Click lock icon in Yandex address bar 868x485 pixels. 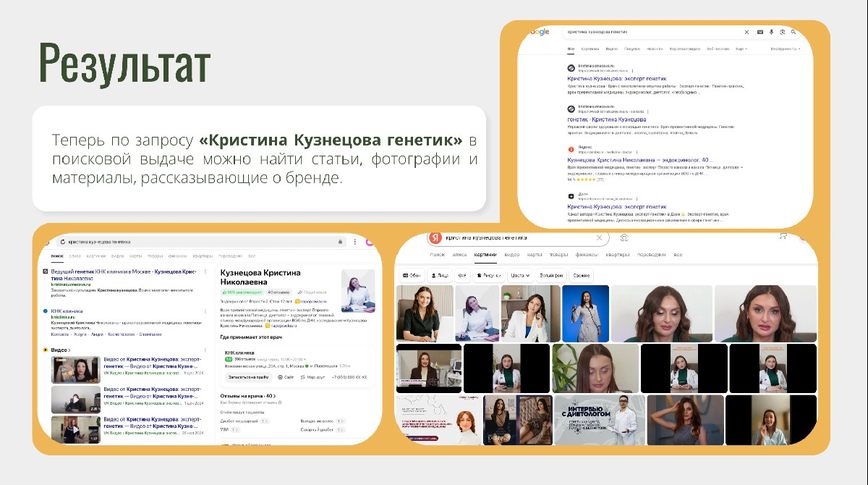point(341,242)
